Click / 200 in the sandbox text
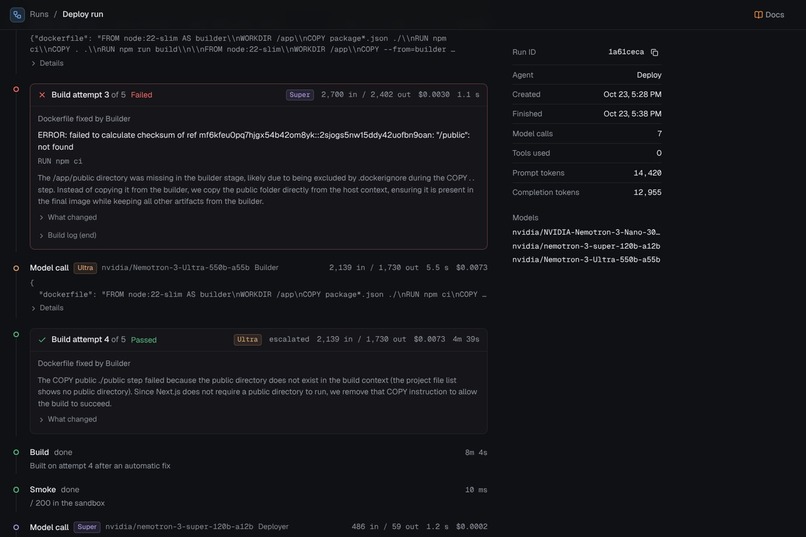Viewport: 806px width, 537px height. click(x=67, y=504)
